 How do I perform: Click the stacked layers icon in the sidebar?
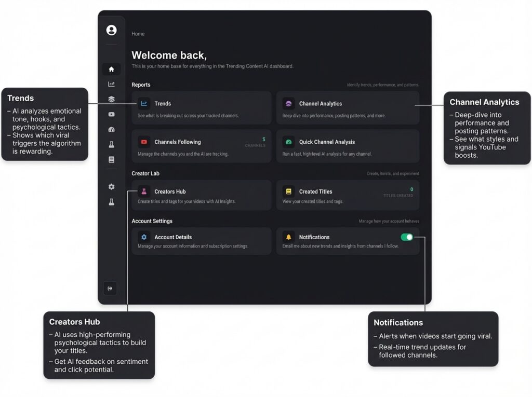(111, 99)
